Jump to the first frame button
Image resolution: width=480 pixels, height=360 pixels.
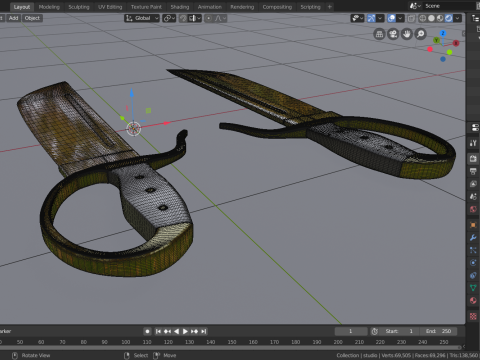pyautogui.click(x=158, y=331)
